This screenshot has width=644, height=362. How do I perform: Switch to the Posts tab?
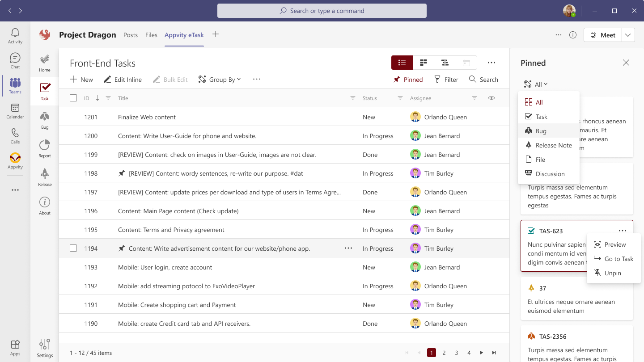(131, 34)
